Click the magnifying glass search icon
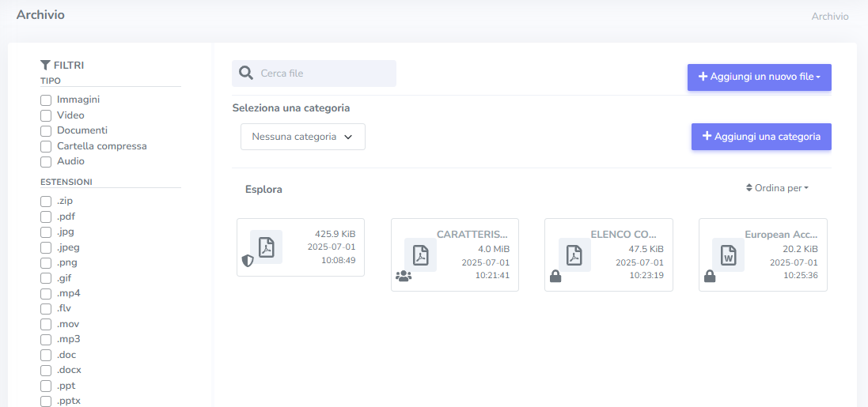 (246, 73)
